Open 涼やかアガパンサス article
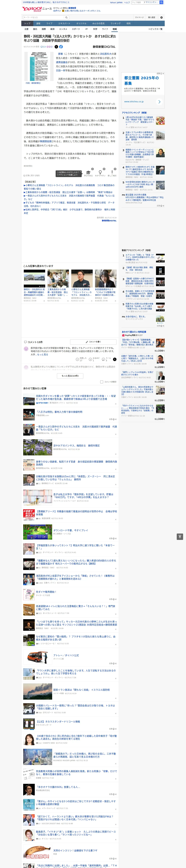Image resolution: width=186 pixels, height=868 pixels. point(76,445)
